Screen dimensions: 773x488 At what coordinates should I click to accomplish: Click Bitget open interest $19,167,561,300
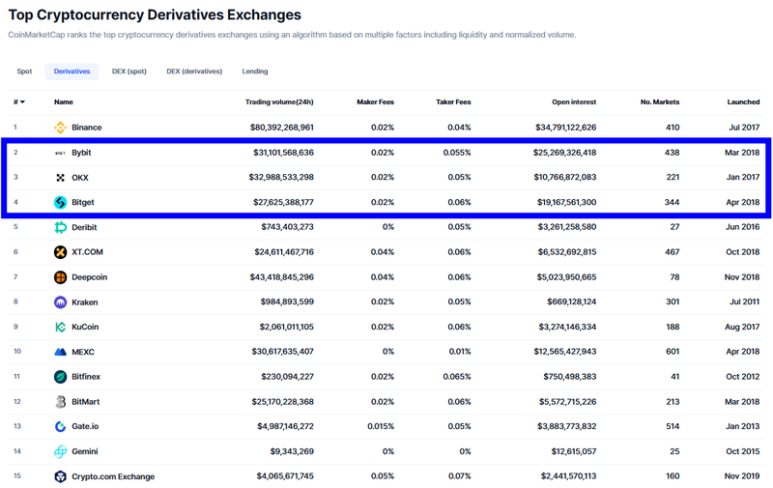(x=567, y=203)
